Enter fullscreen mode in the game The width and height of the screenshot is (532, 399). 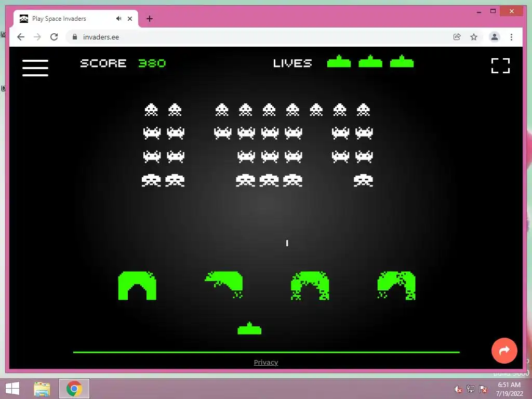click(500, 65)
